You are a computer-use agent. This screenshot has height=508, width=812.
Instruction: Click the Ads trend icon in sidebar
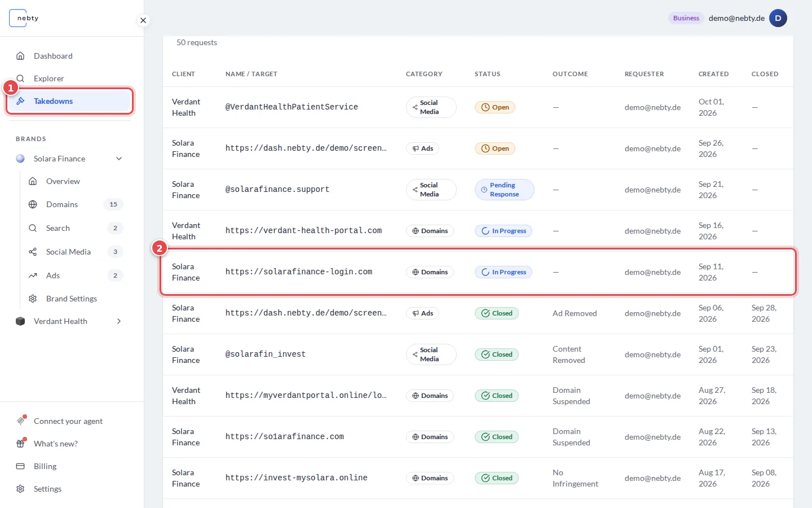coord(33,275)
